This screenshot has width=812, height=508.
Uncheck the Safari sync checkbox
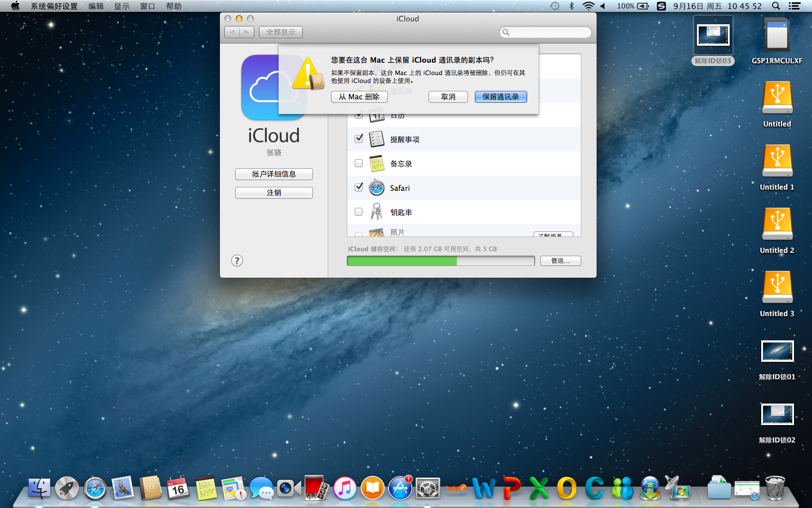[359, 187]
